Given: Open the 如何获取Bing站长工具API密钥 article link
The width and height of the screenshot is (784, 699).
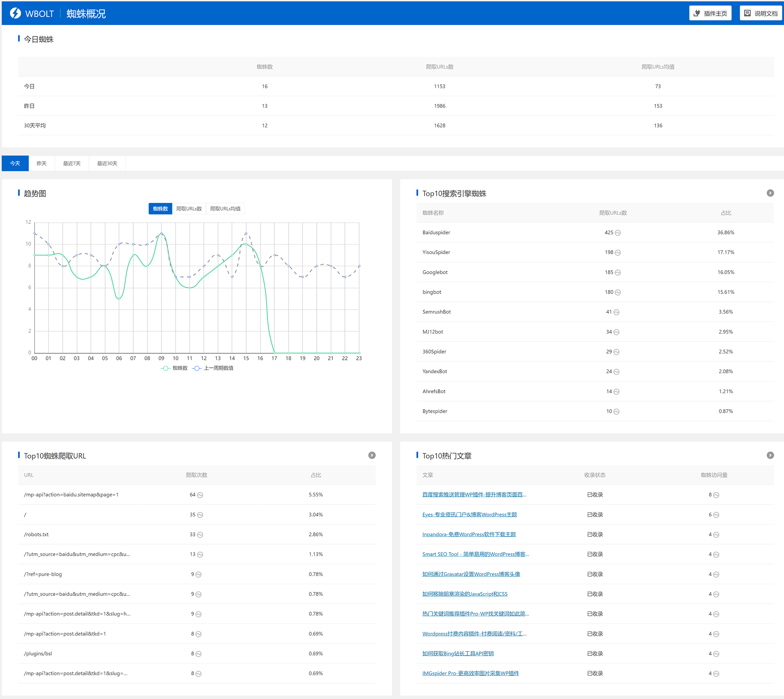Looking at the screenshot, I should tap(457, 654).
